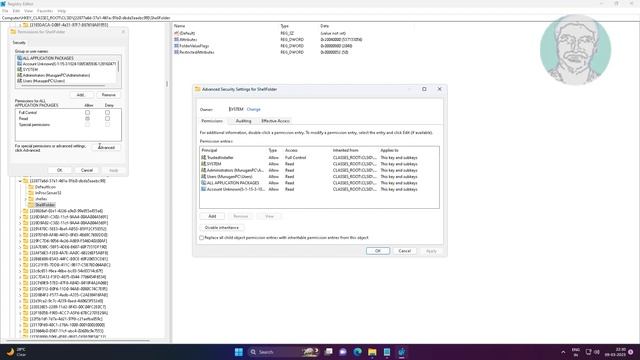
Task: Open the weather widget on taskbar
Action: 16,352
